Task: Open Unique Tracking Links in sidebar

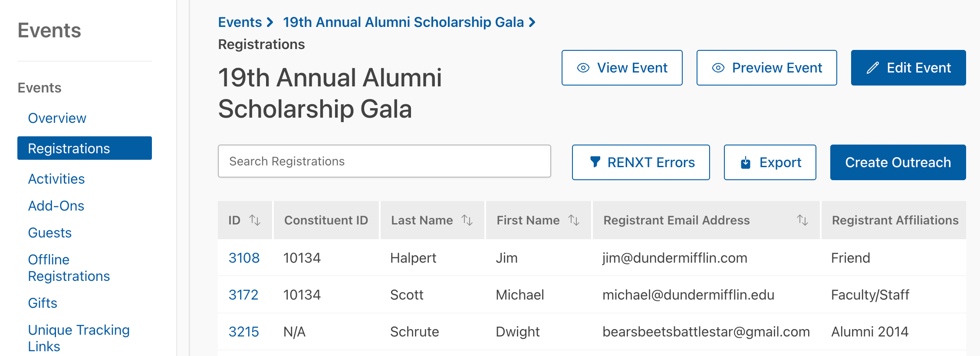Action: (x=79, y=338)
